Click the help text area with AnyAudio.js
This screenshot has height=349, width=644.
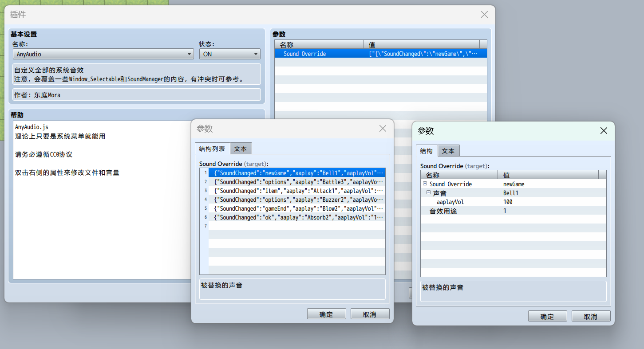pos(102,200)
